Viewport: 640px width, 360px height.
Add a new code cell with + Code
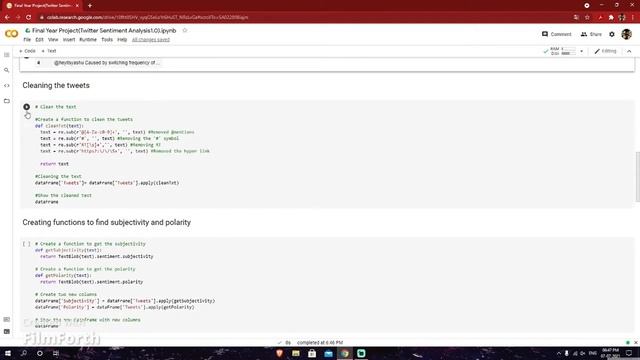27,51
